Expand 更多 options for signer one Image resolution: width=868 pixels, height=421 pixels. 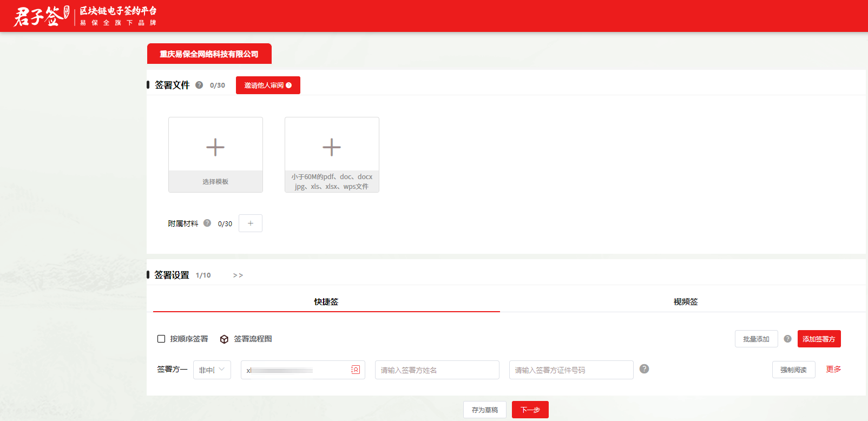833,369
